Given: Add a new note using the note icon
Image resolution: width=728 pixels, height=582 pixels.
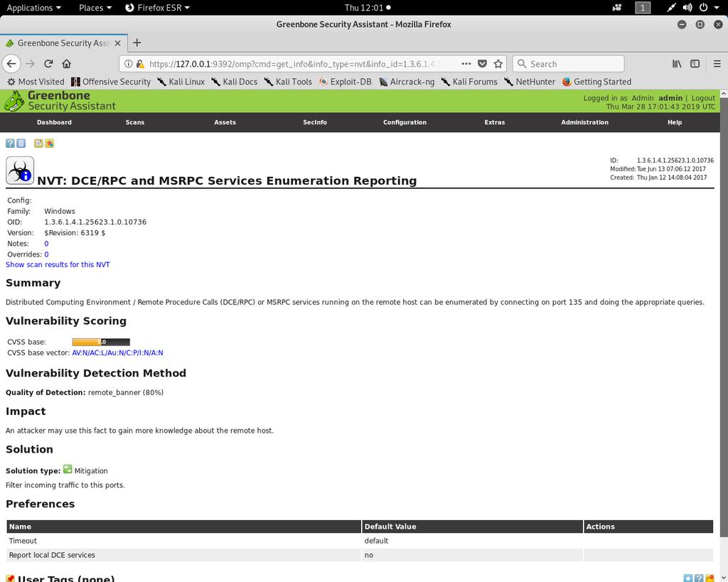Looking at the screenshot, I should [x=38, y=144].
